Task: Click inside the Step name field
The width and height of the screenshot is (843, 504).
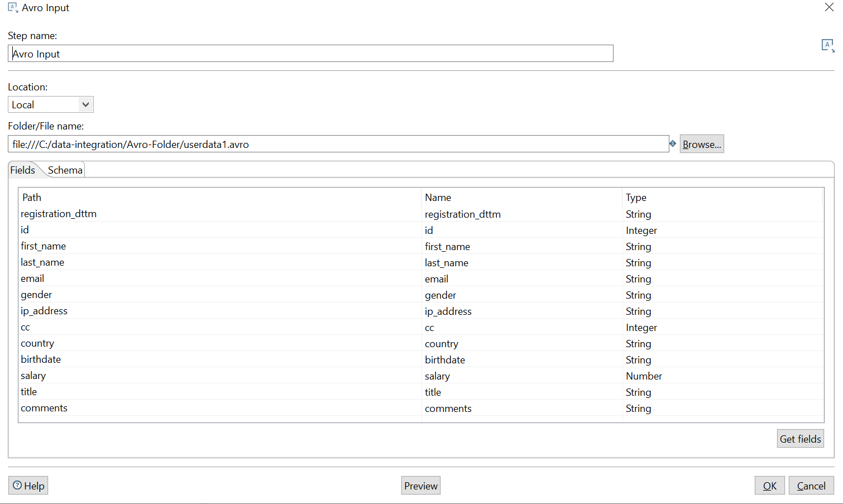Action: tap(223, 53)
